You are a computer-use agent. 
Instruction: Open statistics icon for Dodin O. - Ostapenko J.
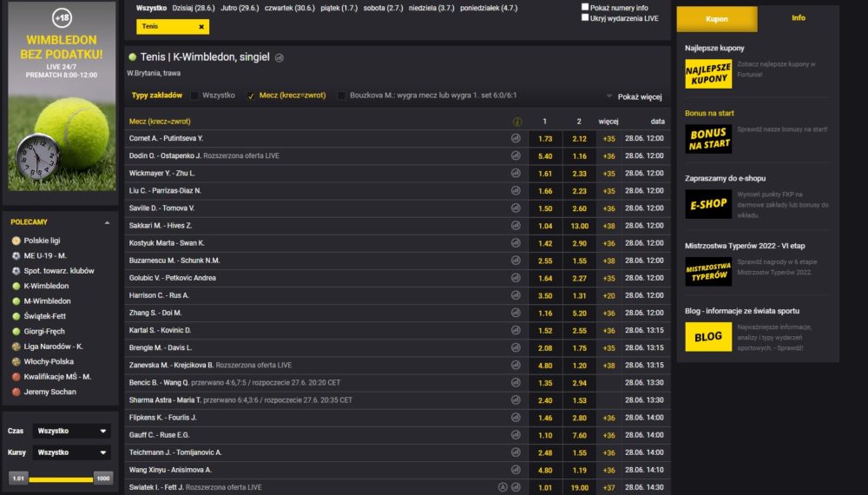pyautogui.click(x=516, y=155)
